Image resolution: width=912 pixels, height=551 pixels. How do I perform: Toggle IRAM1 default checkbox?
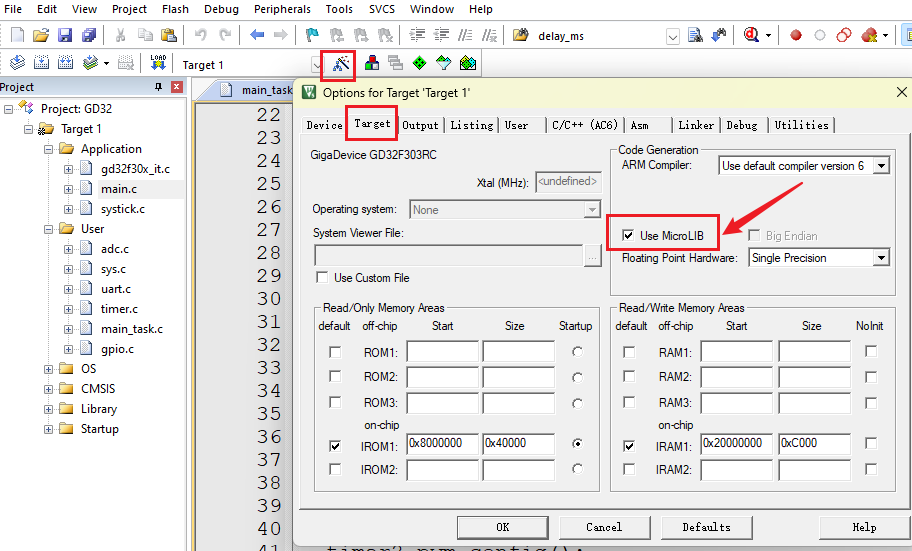[629, 446]
